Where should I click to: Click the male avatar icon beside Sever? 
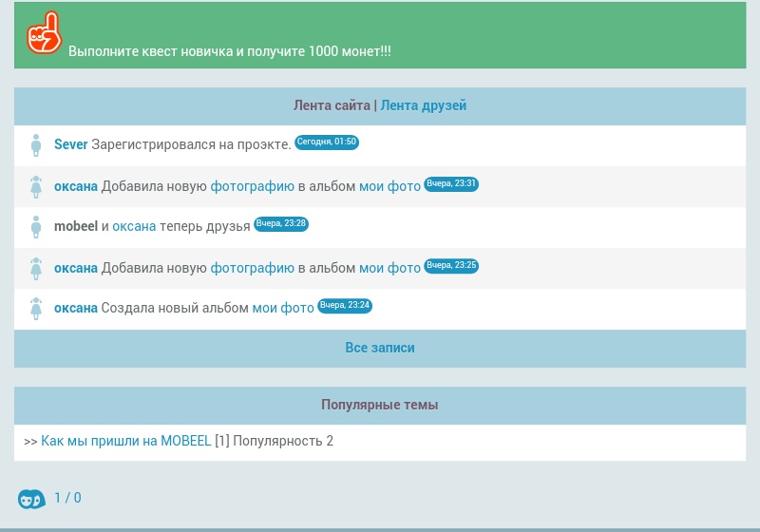click(x=36, y=145)
